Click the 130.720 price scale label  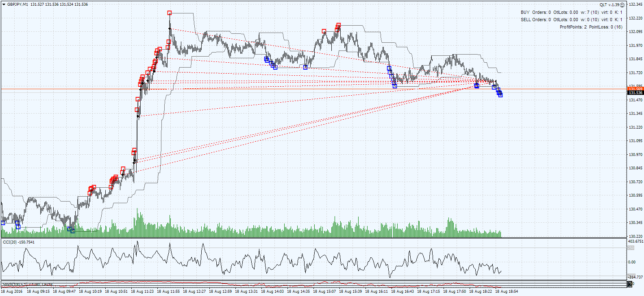(635, 182)
